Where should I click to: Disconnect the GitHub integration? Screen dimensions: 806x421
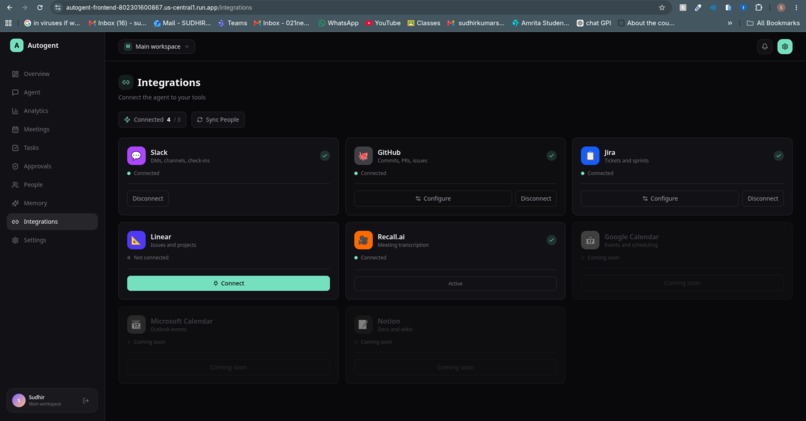point(536,198)
